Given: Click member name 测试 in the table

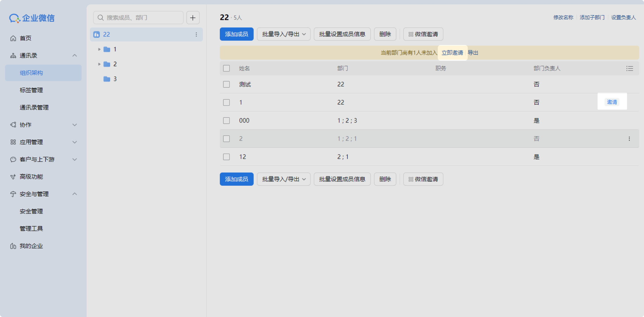Looking at the screenshot, I should click(x=245, y=84).
